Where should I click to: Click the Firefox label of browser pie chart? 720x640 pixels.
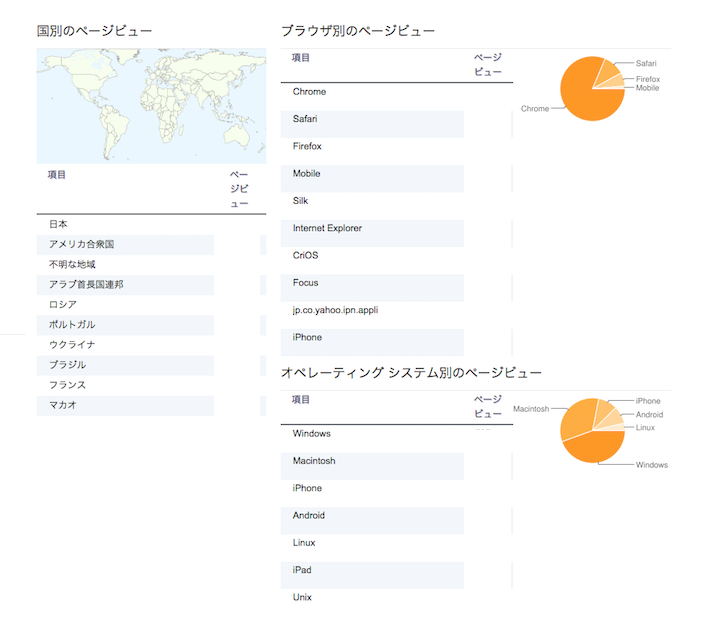(x=648, y=79)
